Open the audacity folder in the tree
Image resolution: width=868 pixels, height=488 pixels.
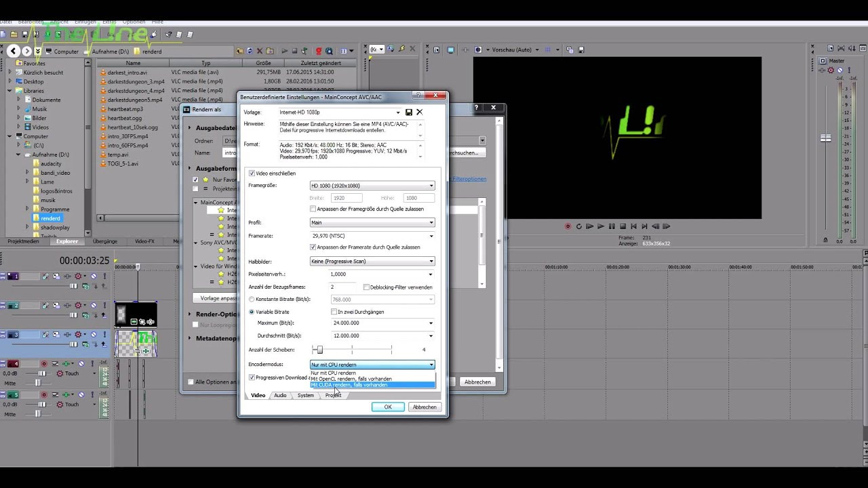click(51, 164)
